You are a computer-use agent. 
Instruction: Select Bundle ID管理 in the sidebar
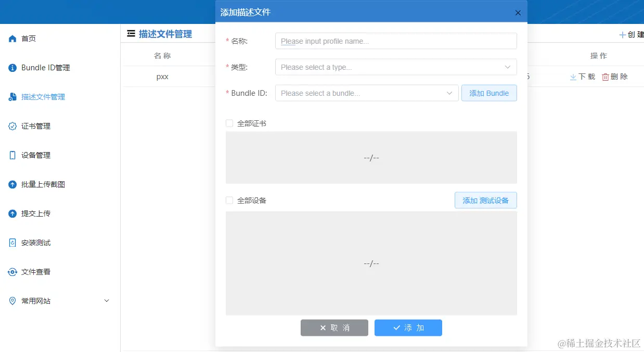tap(46, 67)
